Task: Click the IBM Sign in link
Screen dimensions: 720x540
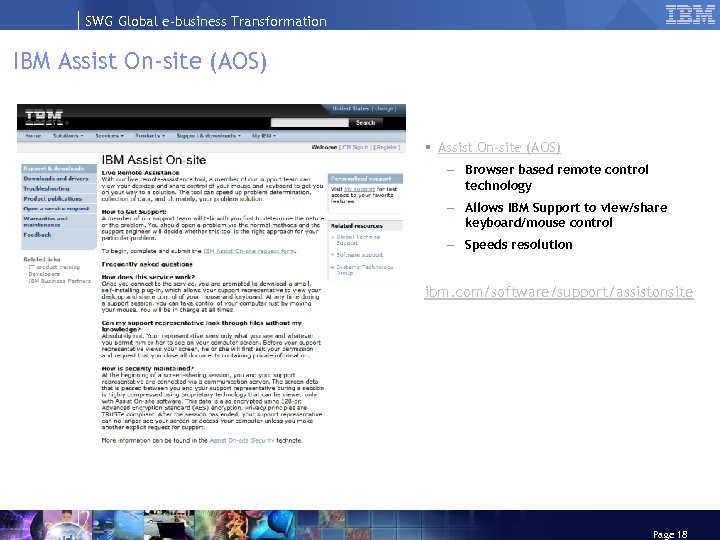Action: pyautogui.click(x=355, y=147)
